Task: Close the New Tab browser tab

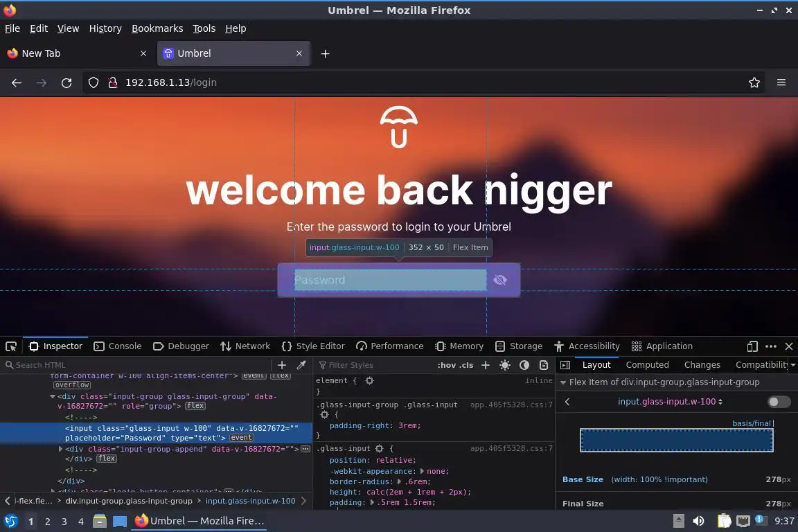Action: (143, 53)
